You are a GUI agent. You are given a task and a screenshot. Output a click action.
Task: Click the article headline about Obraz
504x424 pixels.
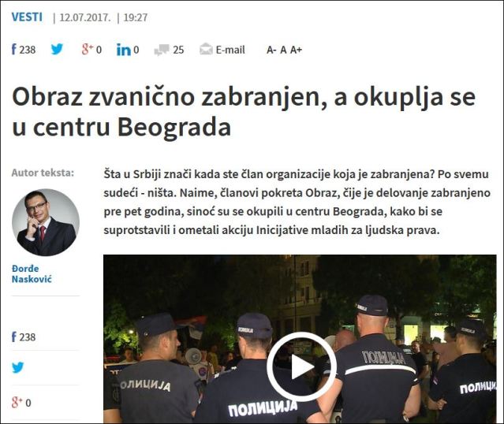click(243, 113)
